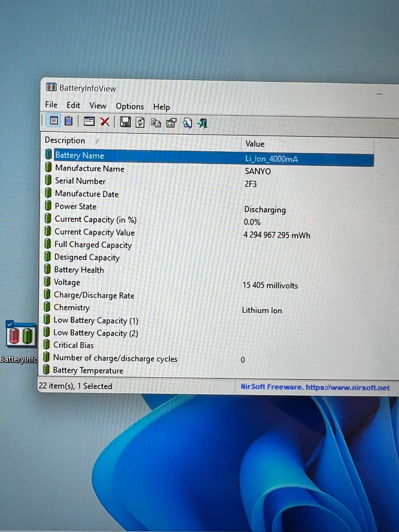The height and width of the screenshot is (532, 399).
Task: Click the 4 294 967 295 mWh value
Action: 277,235
